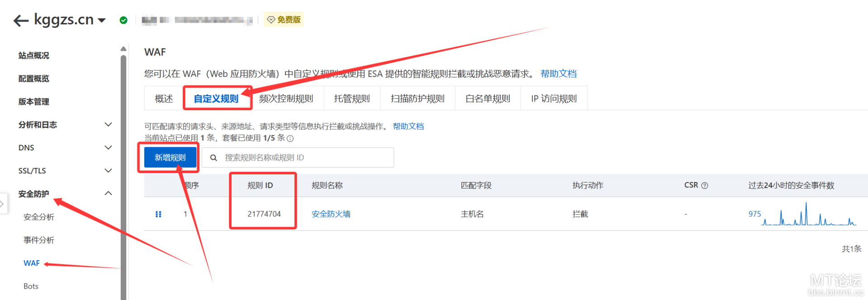The height and width of the screenshot is (300, 868).
Task: Collapse the 安全防护 sidebar section
Action: pyautogui.click(x=108, y=194)
